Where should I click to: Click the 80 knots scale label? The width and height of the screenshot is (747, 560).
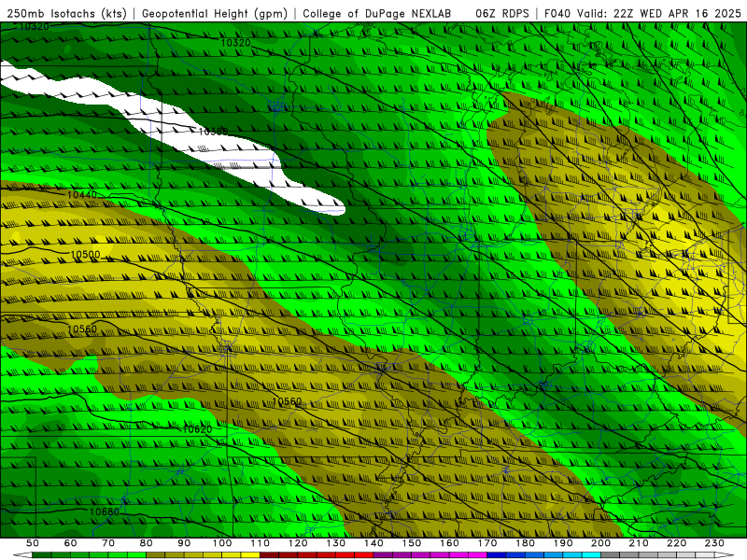click(x=147, y=543)
